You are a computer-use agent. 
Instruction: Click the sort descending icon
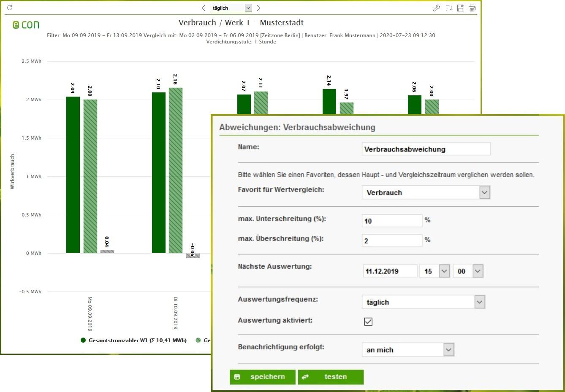[448, 8]
